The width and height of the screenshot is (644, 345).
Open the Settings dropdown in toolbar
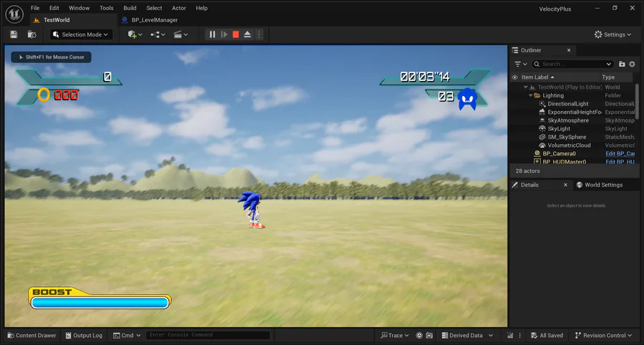click(613, 34)
